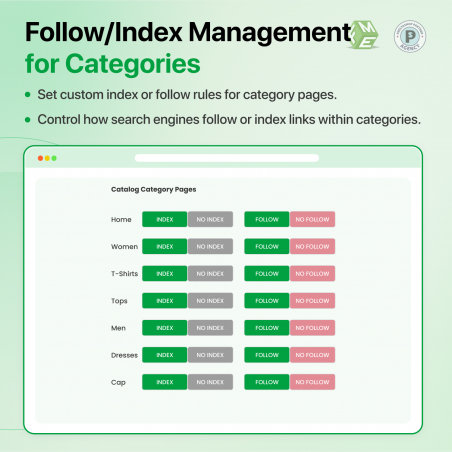Enable FOLLOW for Women category
The height and width of the screenshot is (452, 452).
coord(267,246)
